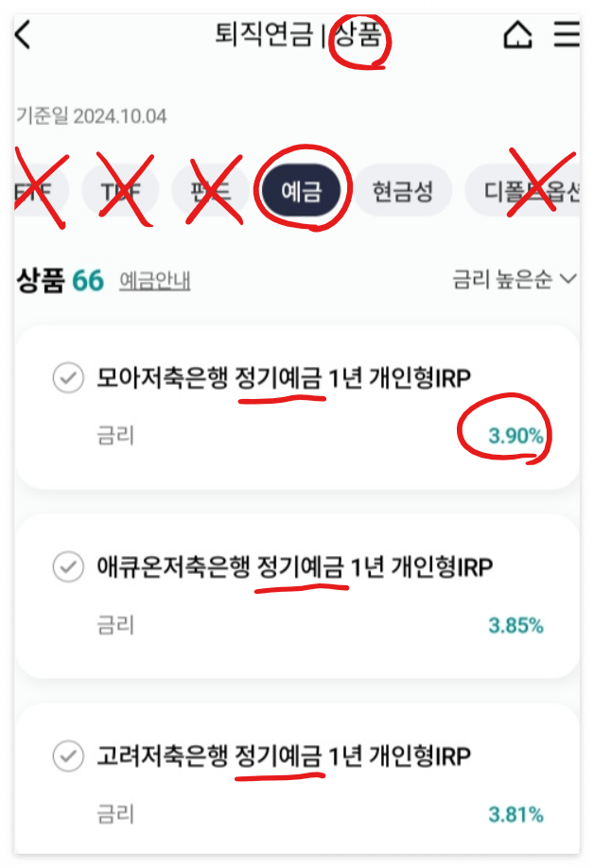Image resolution: width=594 pixels, height=868 pixels.
Task: Select the 예금 tab
Action: point(301,191)
